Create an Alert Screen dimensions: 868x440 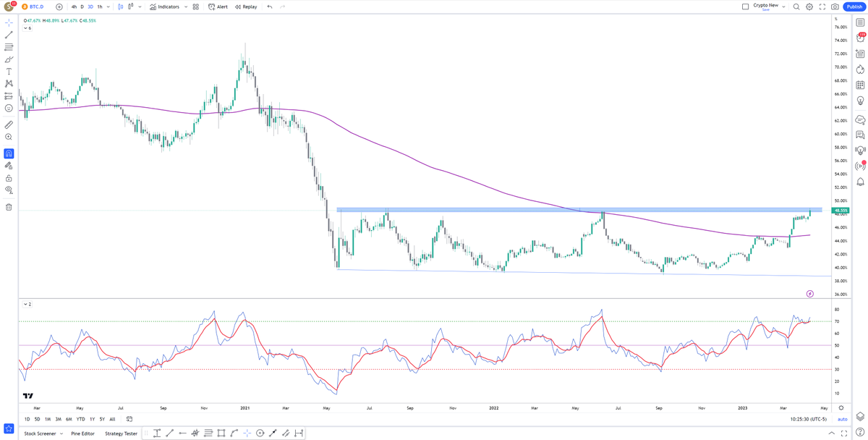(218, 7)
